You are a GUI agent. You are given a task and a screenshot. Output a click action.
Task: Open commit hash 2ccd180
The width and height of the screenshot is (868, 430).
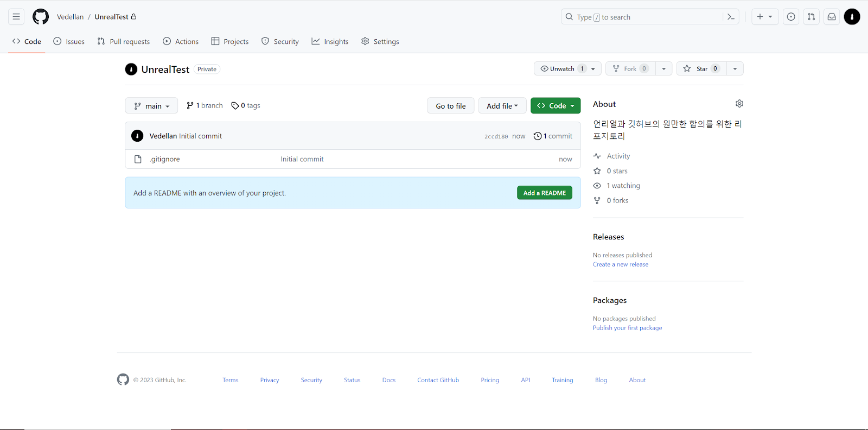pos(496,136)
